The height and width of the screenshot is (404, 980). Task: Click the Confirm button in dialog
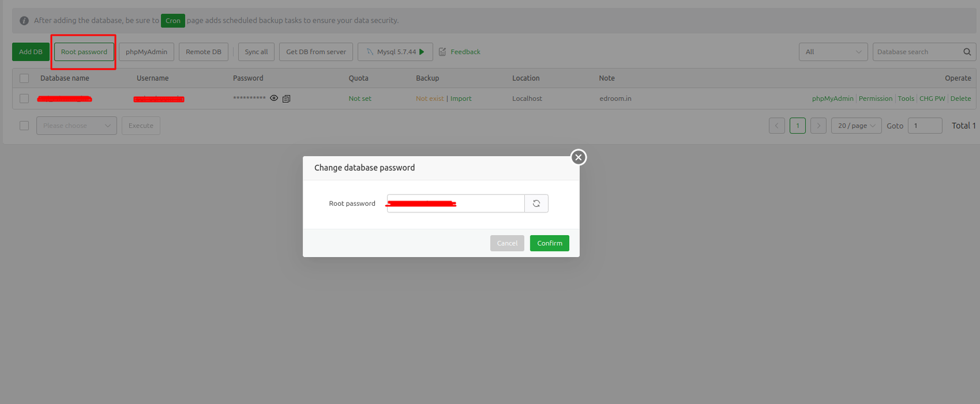[x=549, y=243]
